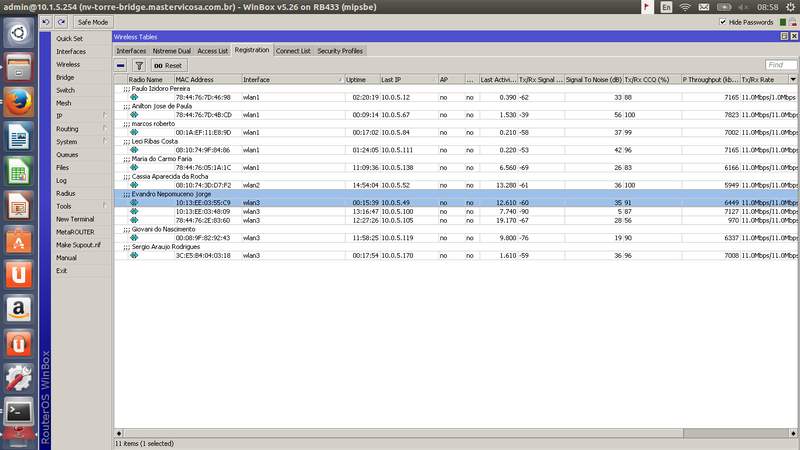Sort by Tx/Rx Rate column header
Viewport: 800px width, 450px height.
(x=764, y=80)
